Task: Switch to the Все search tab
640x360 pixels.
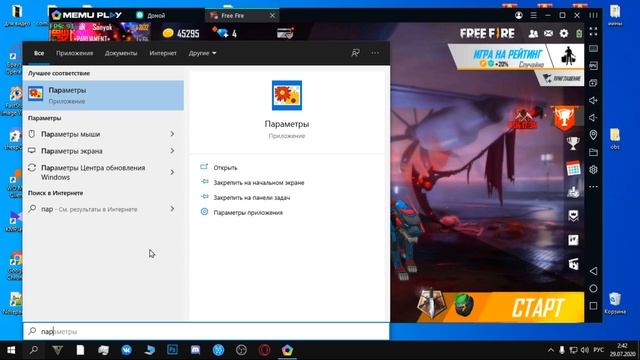Action: pyautogui.click(x=39, y=53)
